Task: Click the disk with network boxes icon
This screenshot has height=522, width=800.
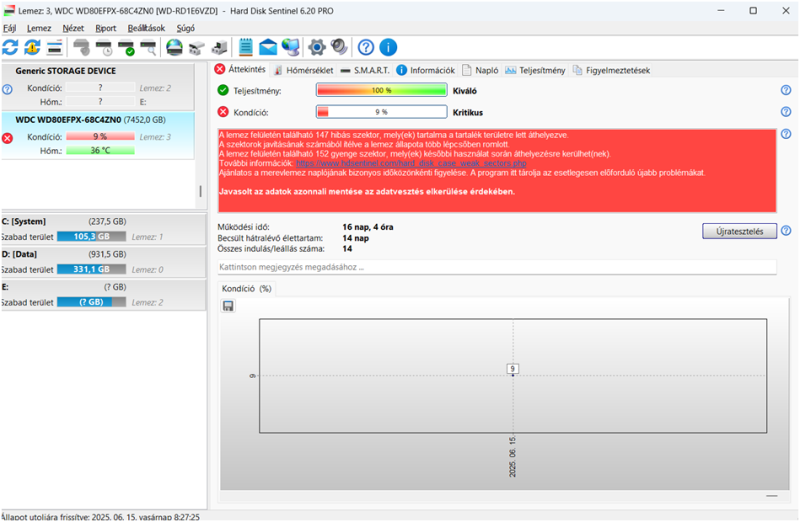Action: (x=197, y=47)
